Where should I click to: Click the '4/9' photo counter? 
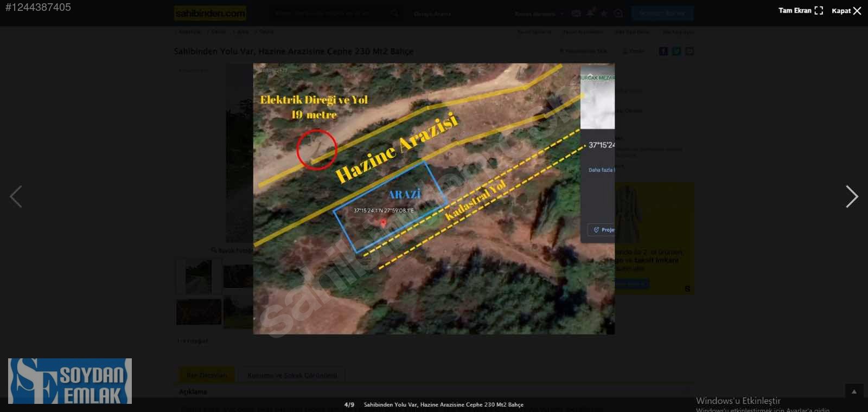349,404
